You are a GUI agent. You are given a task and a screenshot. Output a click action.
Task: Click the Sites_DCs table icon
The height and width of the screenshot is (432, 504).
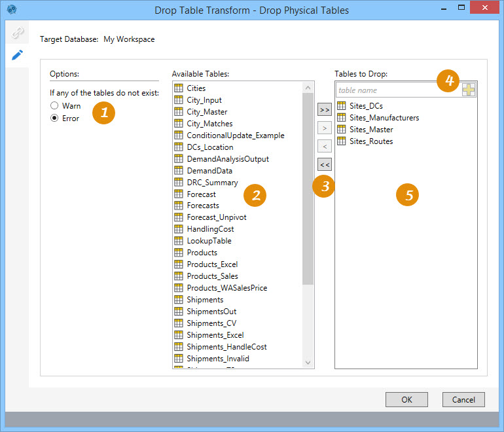click(341, 106)
